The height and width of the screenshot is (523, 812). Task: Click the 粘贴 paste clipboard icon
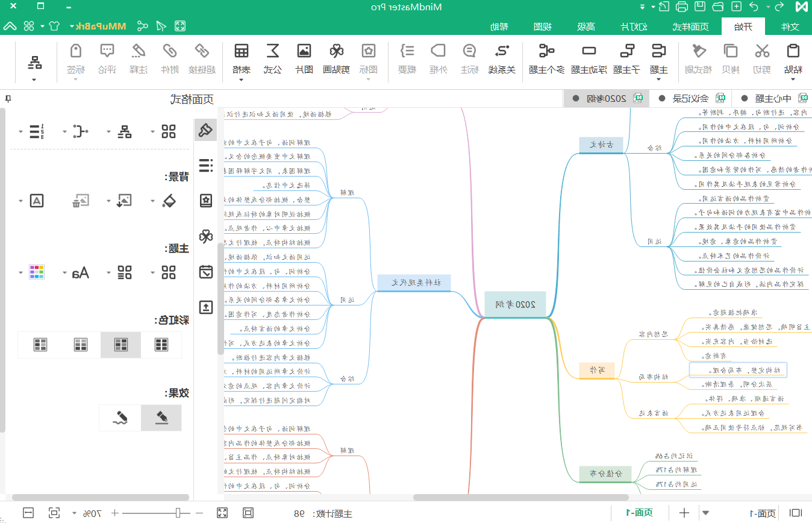793,52
